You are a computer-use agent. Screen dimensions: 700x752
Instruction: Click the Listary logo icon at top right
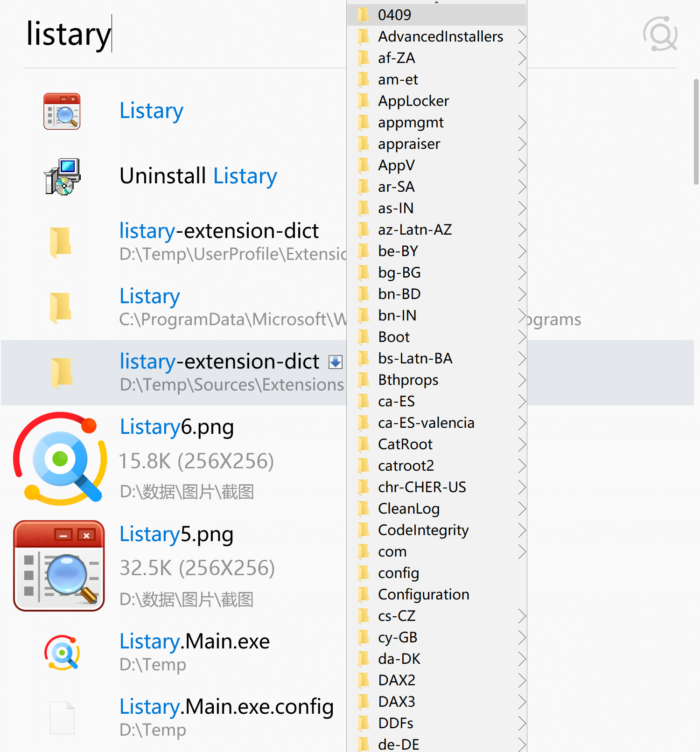click(x=660, y=34)
